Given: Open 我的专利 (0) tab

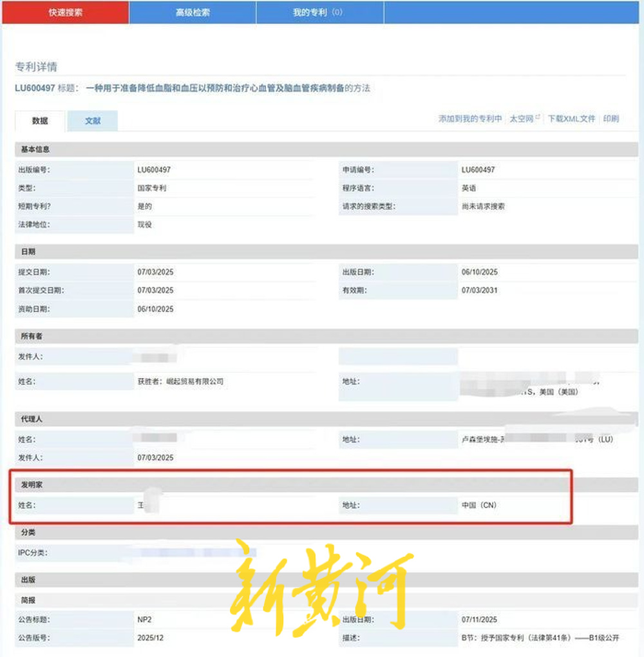Looking at the screenshot, I should [319, 12].
